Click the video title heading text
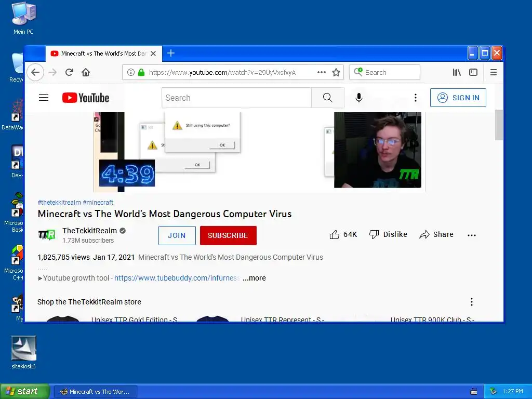532x399 pixels. [165, 214]
